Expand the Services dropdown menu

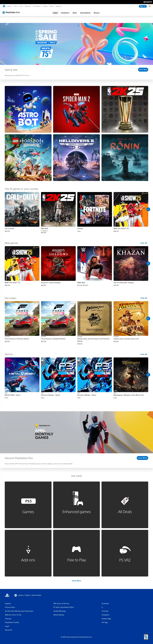coord(28,6)
